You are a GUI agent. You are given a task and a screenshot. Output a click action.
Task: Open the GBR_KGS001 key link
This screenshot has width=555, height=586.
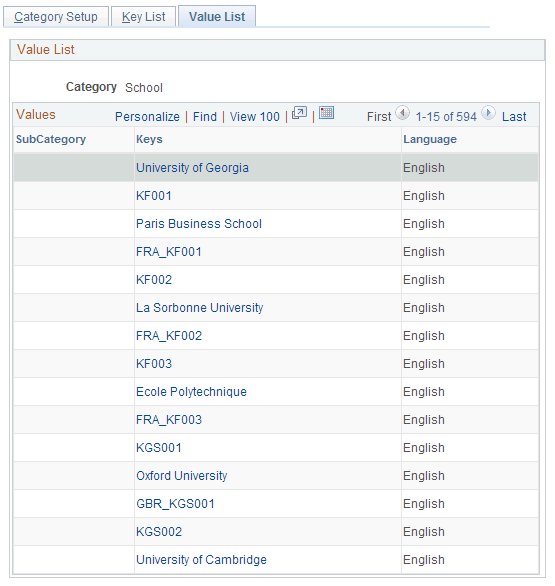[175, 504]
